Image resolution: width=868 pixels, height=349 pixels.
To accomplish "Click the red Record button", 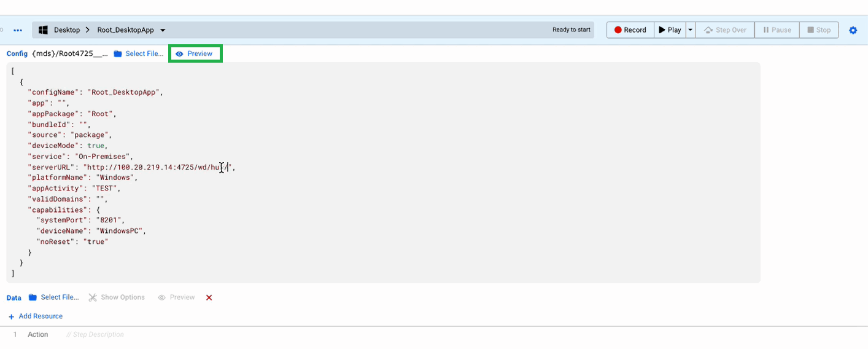I will pyautogui.click(x=630, y=30).
